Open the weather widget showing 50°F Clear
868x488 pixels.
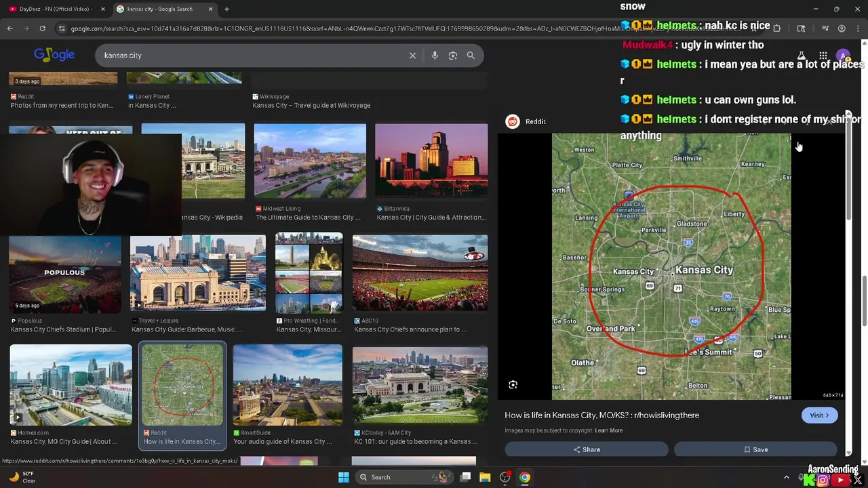click(x=21, y=477)
